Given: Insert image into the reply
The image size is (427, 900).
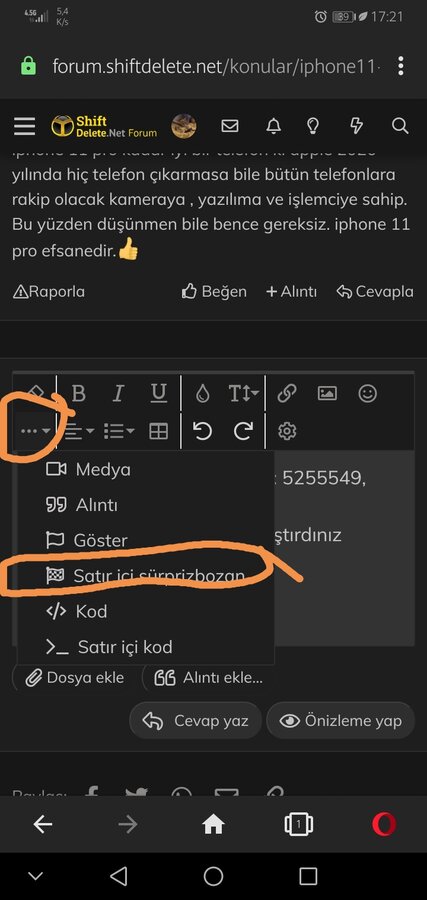Looking at the screenshot, I should 327,394.
